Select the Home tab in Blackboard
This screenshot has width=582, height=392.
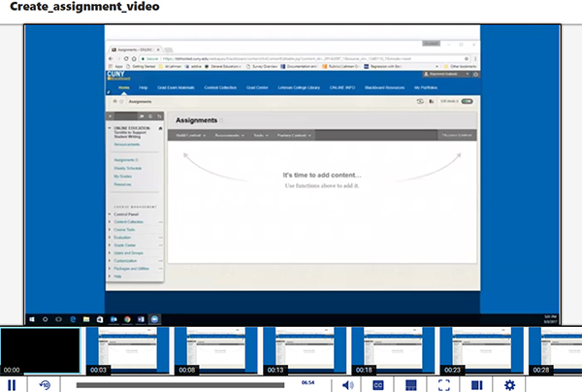pos(123,87)
